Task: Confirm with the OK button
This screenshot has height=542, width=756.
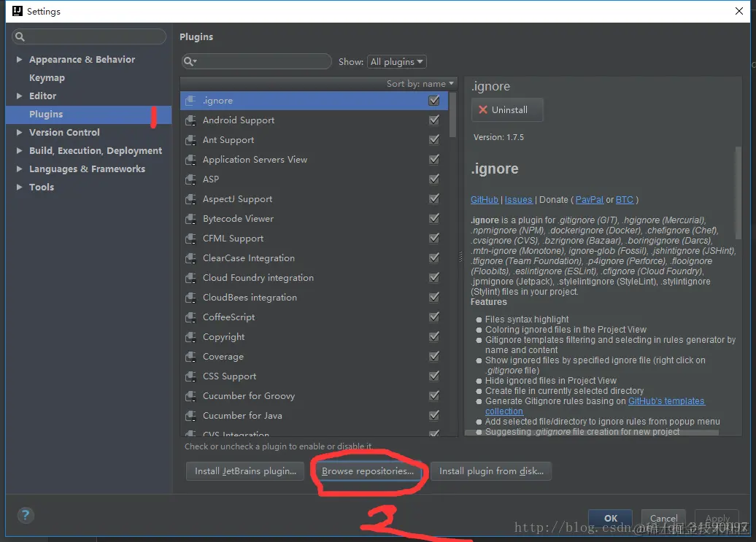Action: point(610,519)
